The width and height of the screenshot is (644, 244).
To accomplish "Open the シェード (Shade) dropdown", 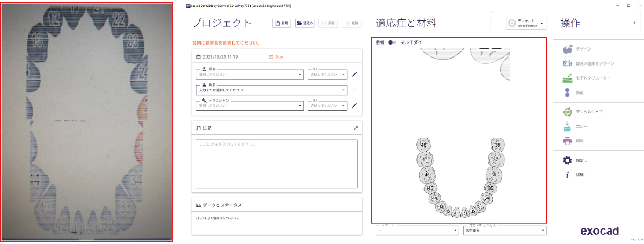I will (417, 230).
